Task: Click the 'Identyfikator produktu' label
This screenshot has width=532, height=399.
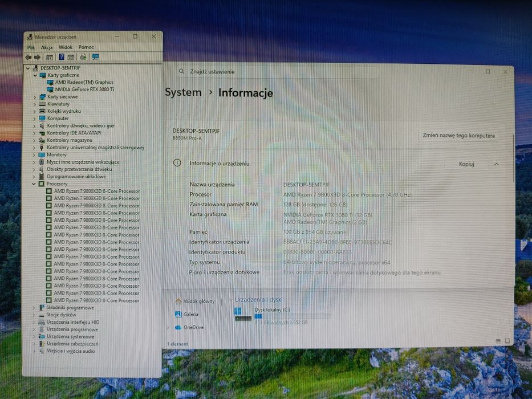Action: tap(217, 252)
